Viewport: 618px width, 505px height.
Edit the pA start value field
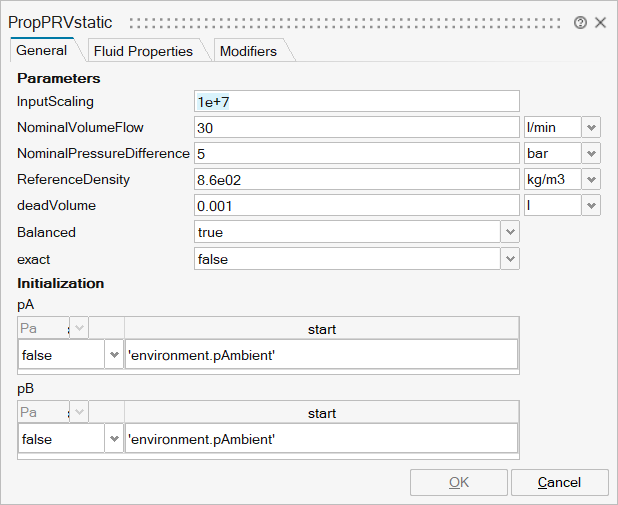(320, 355)
